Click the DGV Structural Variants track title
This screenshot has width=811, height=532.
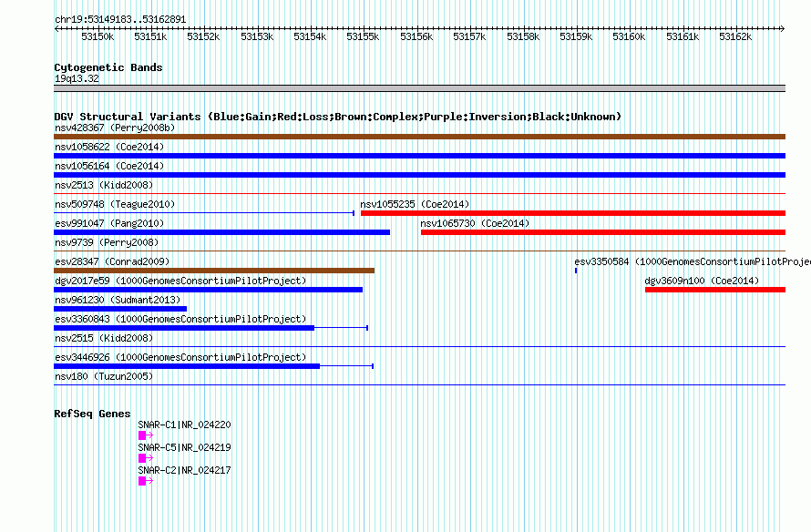pyautogui.click(x=338, y=117)
